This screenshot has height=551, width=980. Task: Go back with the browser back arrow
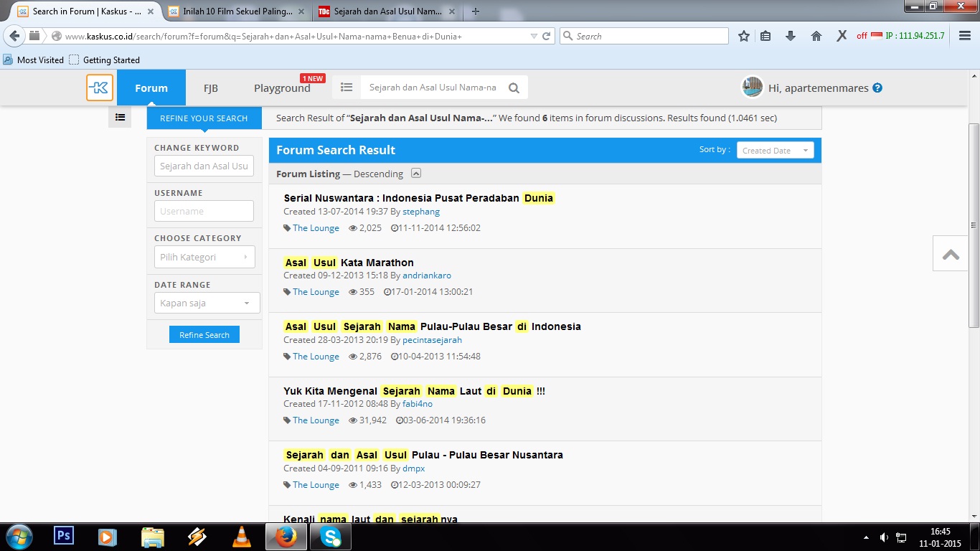pos(14,36)
